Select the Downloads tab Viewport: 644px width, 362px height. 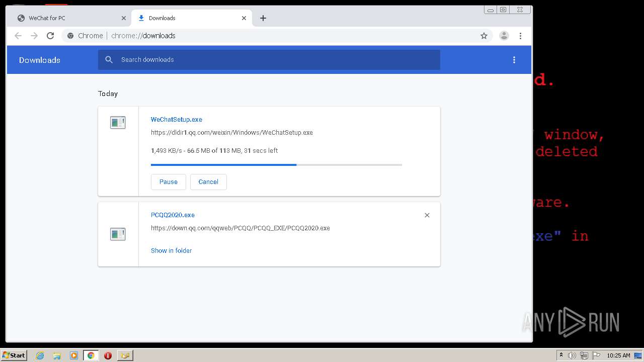point(191,18)
